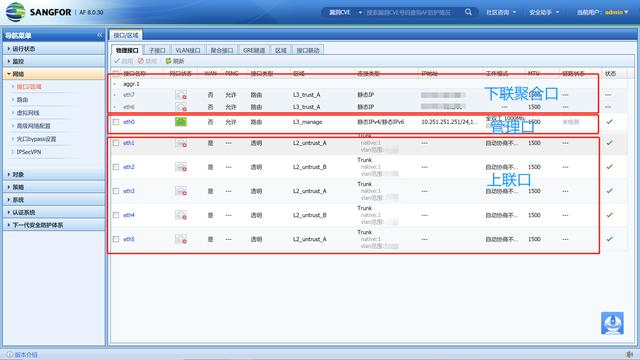Viewport: 640px width, 360px height.
Task: Click the green status checkmark for eth4
Action: click(x=609, y=215)
